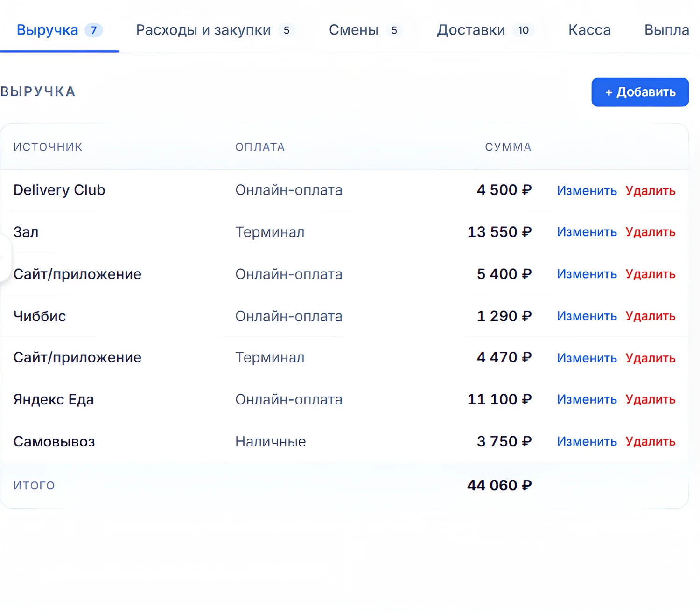Click Удалить in the Самовывоз row
This screenshot has height=613, width=700.
650,441
